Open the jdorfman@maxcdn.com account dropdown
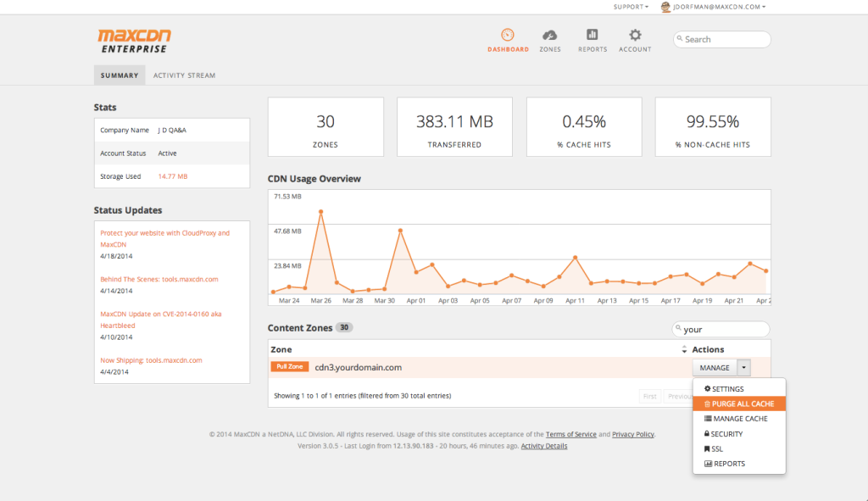Viewport: 868px width, 501px height. (719, 7)
